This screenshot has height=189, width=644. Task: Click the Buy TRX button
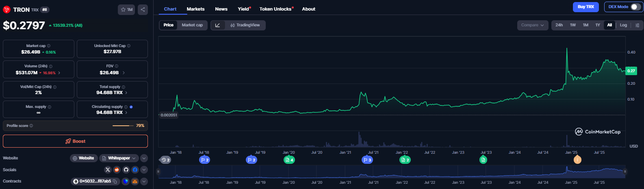pos(586,7)
